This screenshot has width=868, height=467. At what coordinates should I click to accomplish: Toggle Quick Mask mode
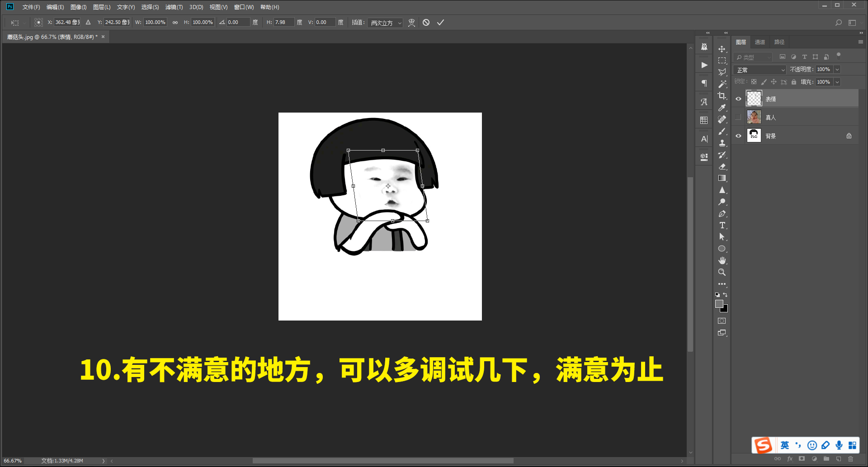tap(722, 321)
